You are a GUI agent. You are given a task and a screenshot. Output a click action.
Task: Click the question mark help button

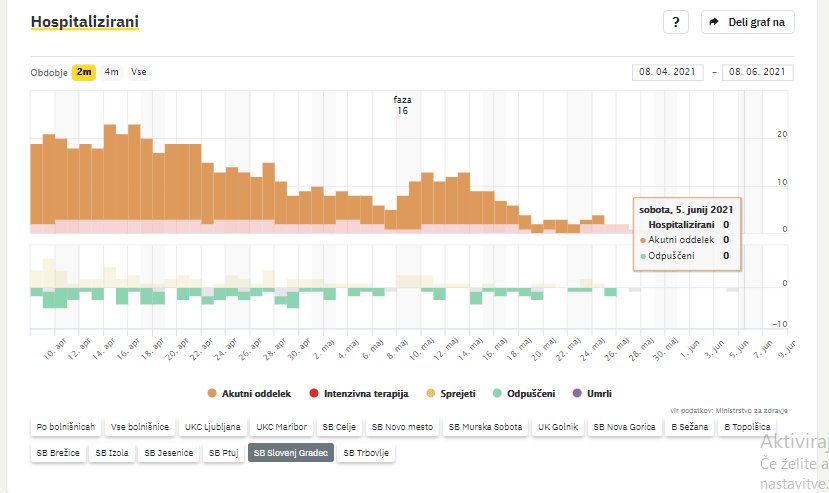coord(676,22)
